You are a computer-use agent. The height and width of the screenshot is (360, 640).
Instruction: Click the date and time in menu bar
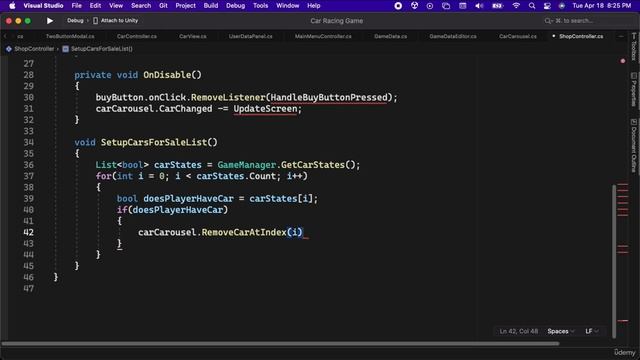(x=602, y=6)
